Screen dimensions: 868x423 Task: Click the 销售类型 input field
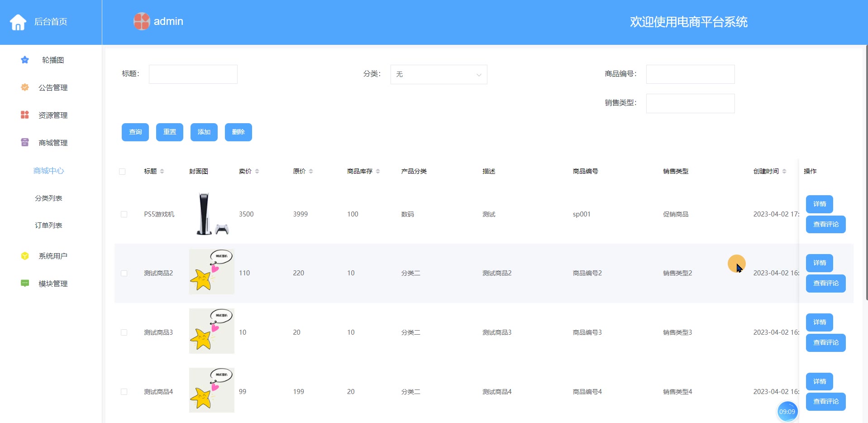pos(691,103)
